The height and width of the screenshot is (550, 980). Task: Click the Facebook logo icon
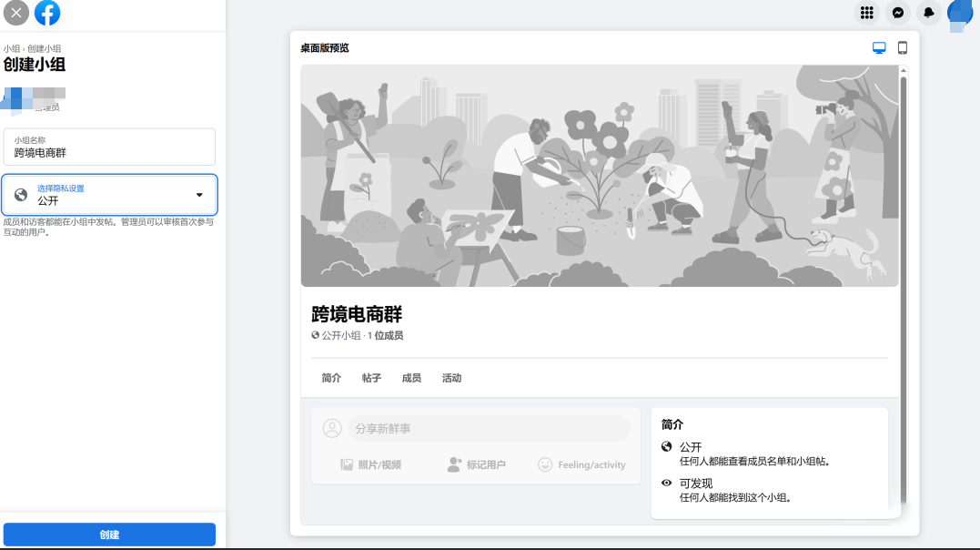[x=47, y=13]
